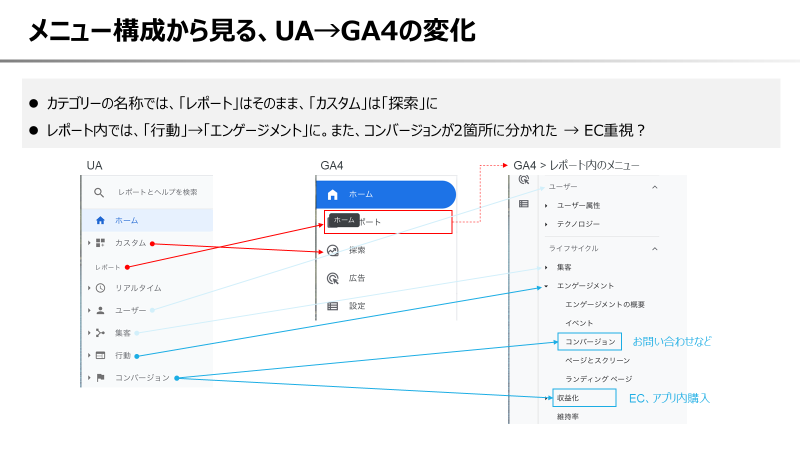Click the search magnifier icon in UA sidebar
The height and width of the screenshot is (450, 800).
(98, 192)
